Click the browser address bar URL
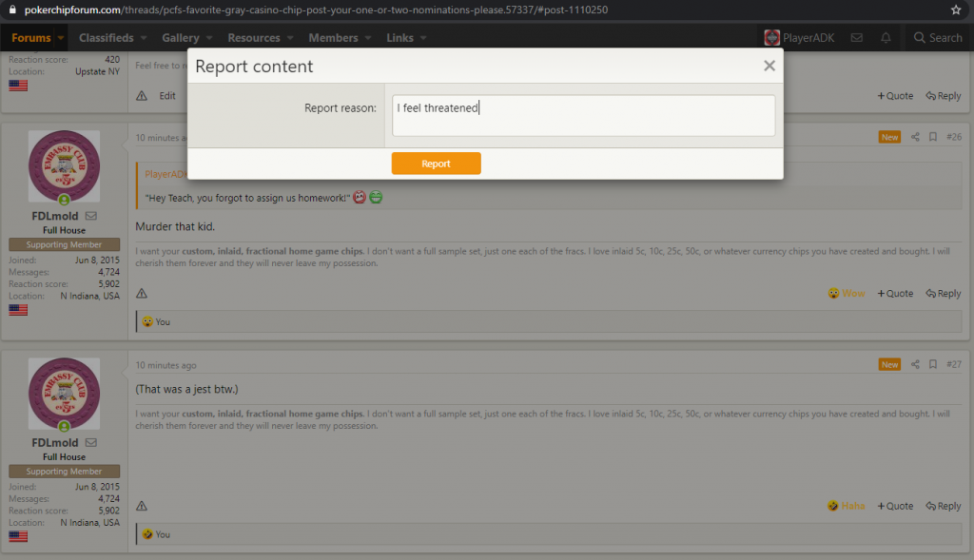This screenshot has height=560, width=974. (x=316, y=10)
